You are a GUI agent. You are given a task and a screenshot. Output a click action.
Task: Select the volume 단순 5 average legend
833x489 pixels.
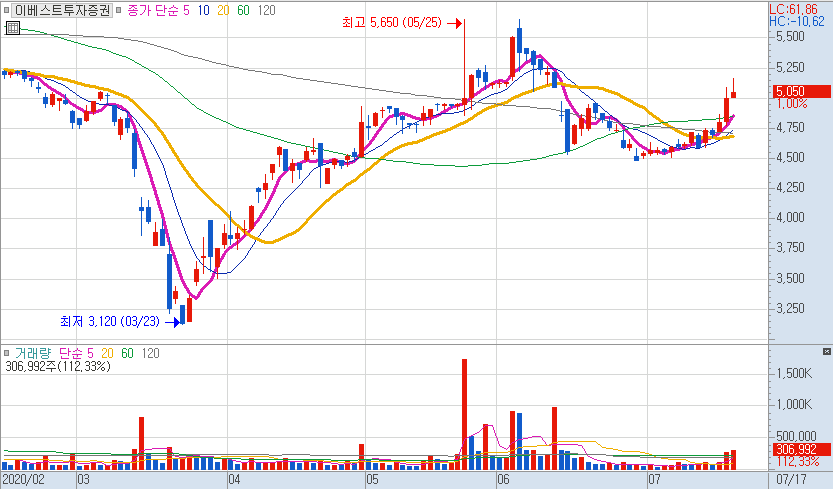click(x=76, y=353)
